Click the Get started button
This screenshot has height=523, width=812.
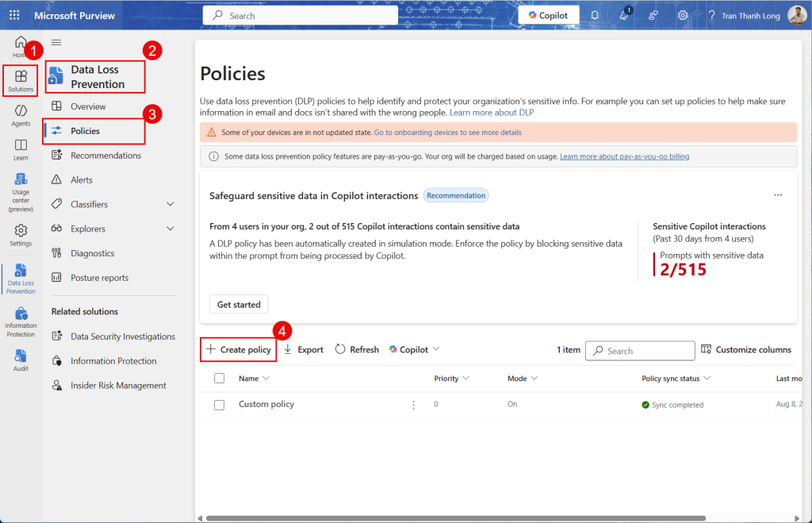click(x=239, y=304)
